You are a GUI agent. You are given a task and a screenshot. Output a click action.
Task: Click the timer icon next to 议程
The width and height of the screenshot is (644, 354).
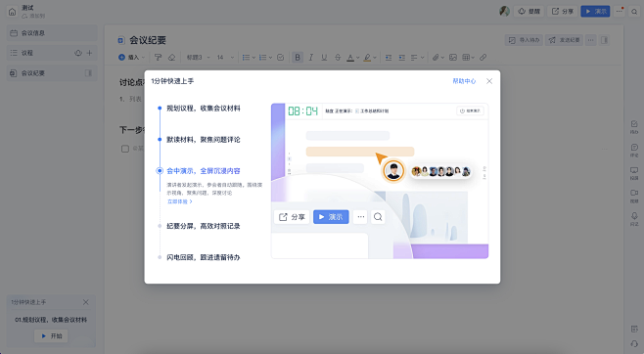[x=78, y=53]
